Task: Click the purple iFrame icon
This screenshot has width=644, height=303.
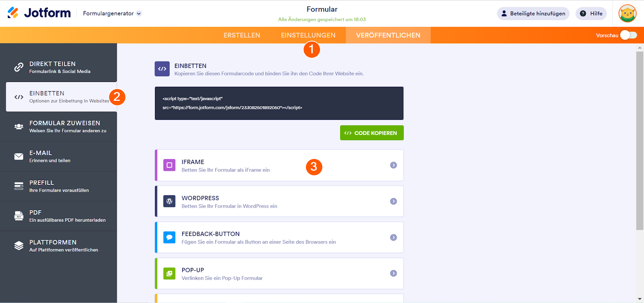Action: (x=169, y=165)
